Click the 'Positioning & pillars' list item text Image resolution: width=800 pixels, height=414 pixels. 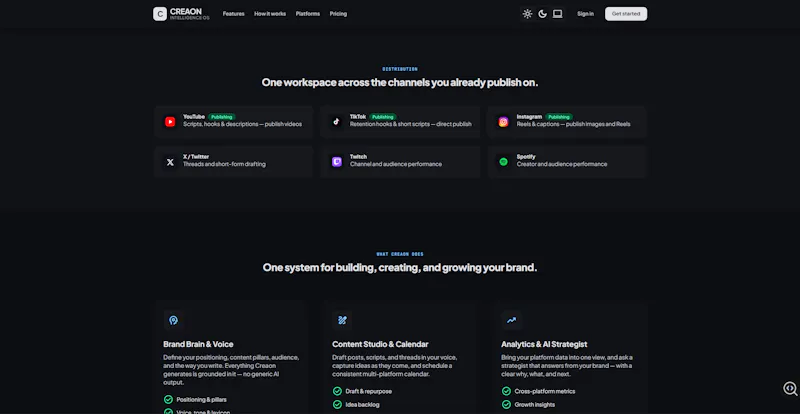[x=202, y=400]
